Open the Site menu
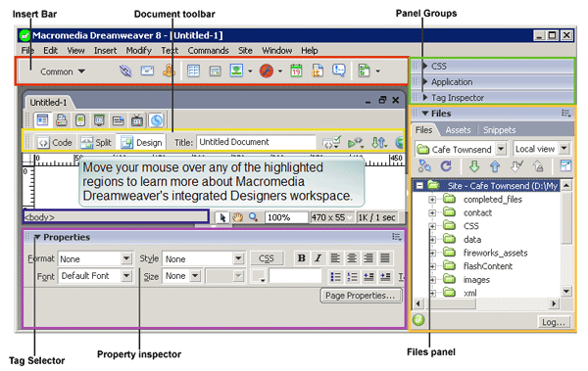This screenshot has width=588, height=371. (x=245, y=50)
